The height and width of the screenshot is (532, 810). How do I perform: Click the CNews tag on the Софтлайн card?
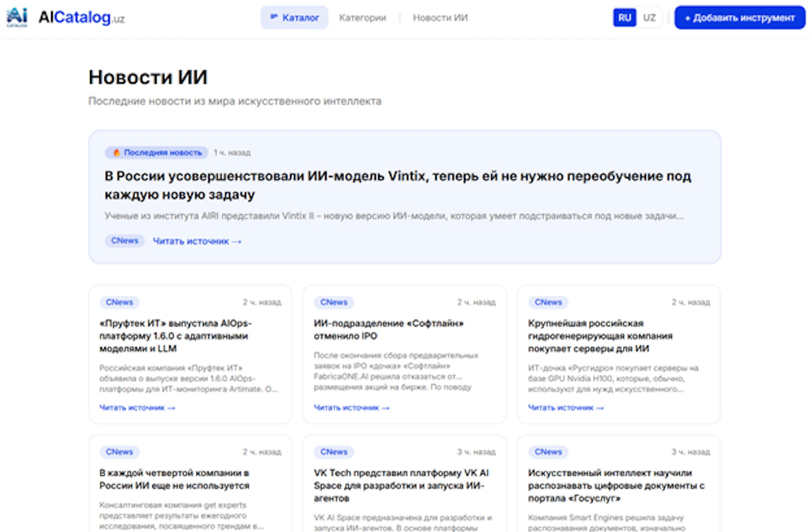pyautogui.click(x=334, y=302)
